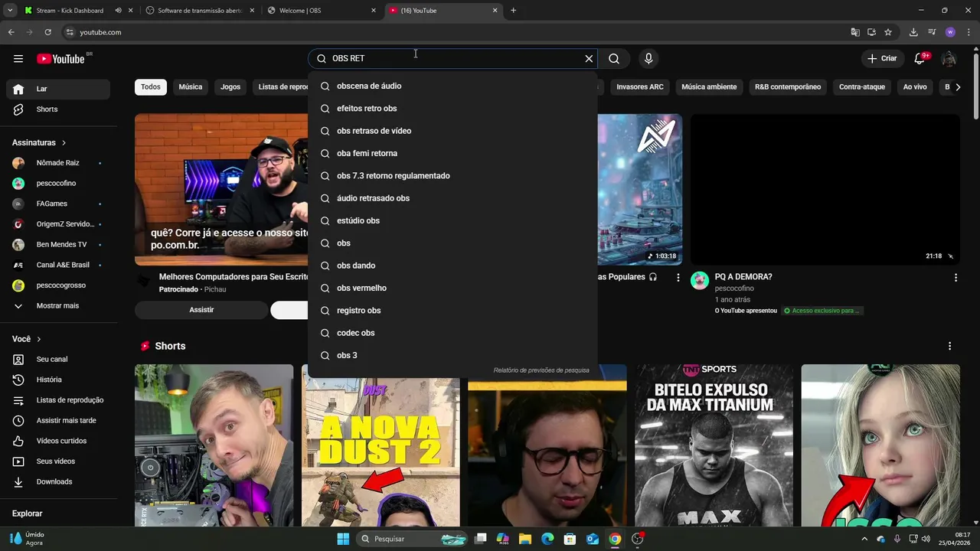This screenshot has height=551, width=980.
Task: Open Canal A&E Brasil
Action: click(x=58, y=265)
